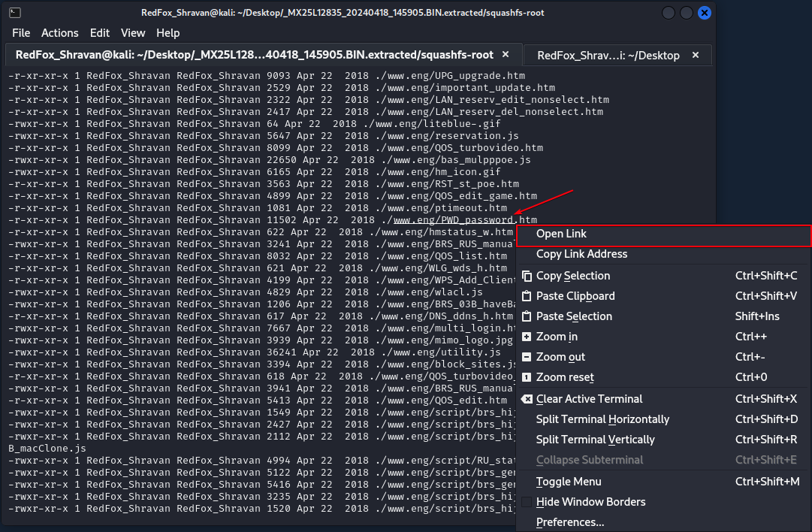Click the LAN_reserv_edit_nonselect.htm line
This screenshot has height=532, width=812.
pos(309,99)
